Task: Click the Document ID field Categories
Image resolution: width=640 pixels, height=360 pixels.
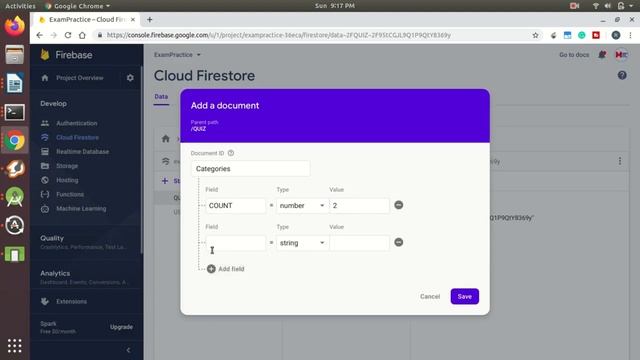Action: (250, 169)
